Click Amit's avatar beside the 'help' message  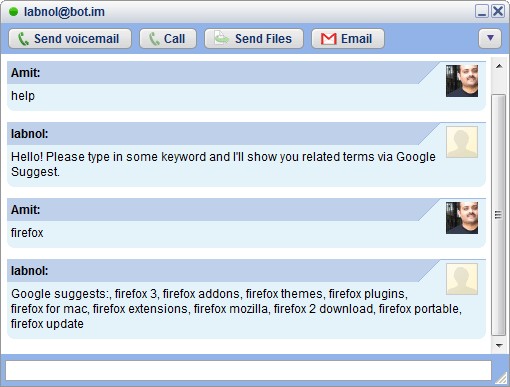(x=462, y=81)
